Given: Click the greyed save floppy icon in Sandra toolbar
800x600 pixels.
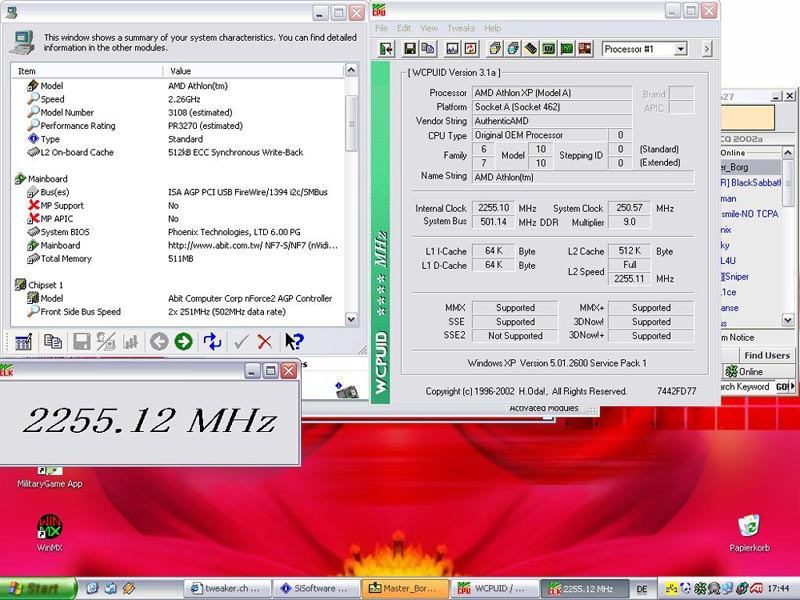Looking at the screenshot, I should 82,341.
